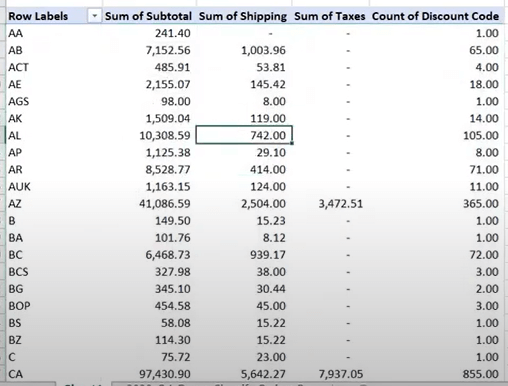Click the BCS shipping value 38.00
508x386 pixels.
[271, 272]
